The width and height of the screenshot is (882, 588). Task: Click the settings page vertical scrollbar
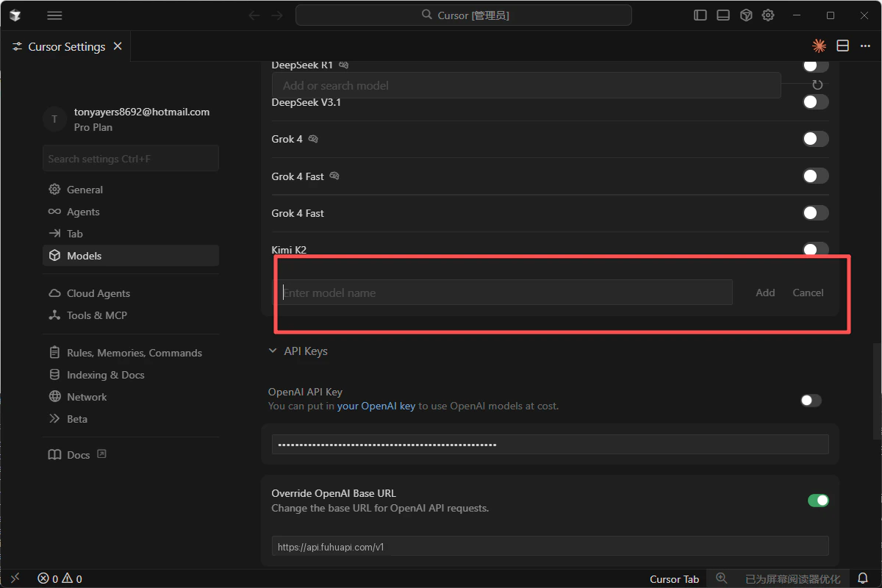877,391
